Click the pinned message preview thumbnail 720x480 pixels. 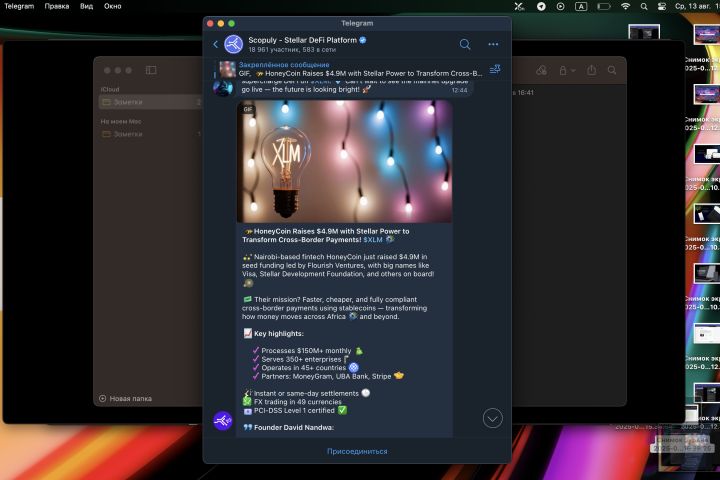(227, 69)
